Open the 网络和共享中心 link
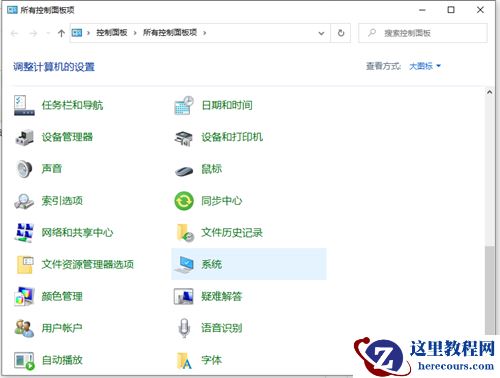The height and width of the screenshot is (378, 500). click(x=77, y=232)
